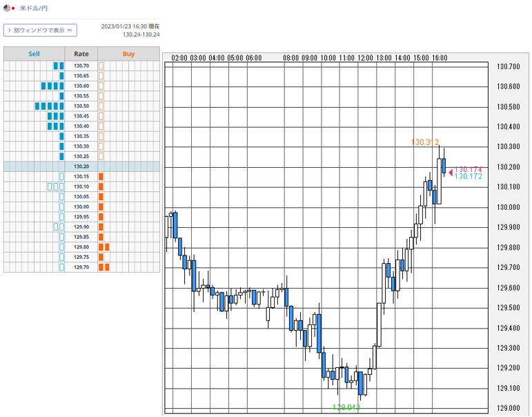Click the filled sell bars at 130.60
Image resolution: width=532 pixels, height=417 pixels.
(52, 86)
